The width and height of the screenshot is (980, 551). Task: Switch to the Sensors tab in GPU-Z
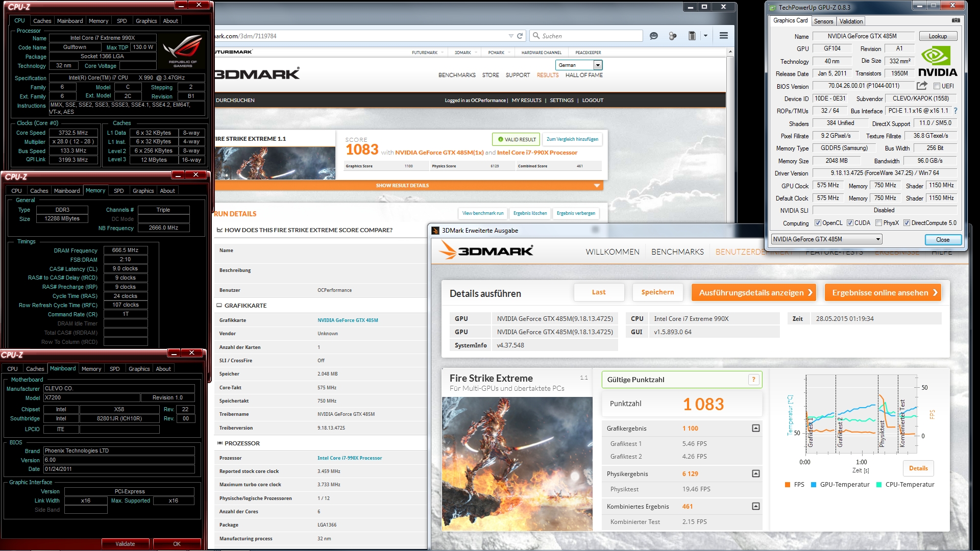823,21
